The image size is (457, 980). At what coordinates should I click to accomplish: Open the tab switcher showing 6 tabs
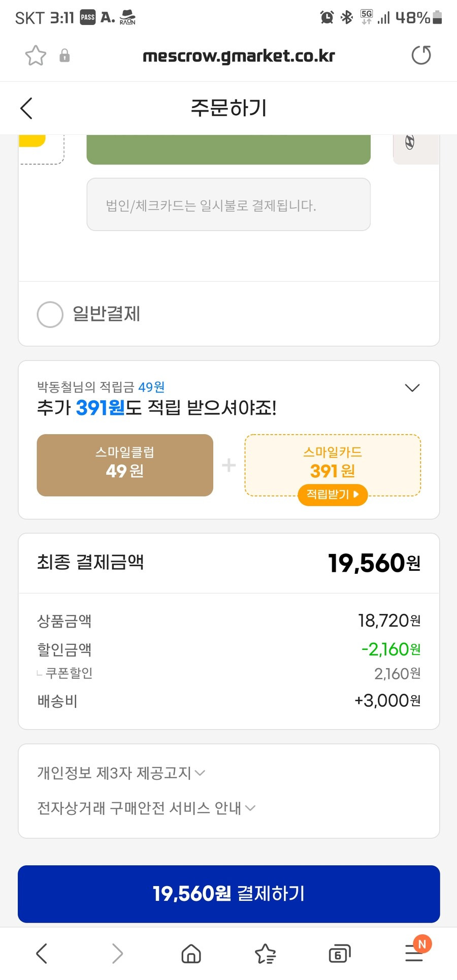[339, 953]
